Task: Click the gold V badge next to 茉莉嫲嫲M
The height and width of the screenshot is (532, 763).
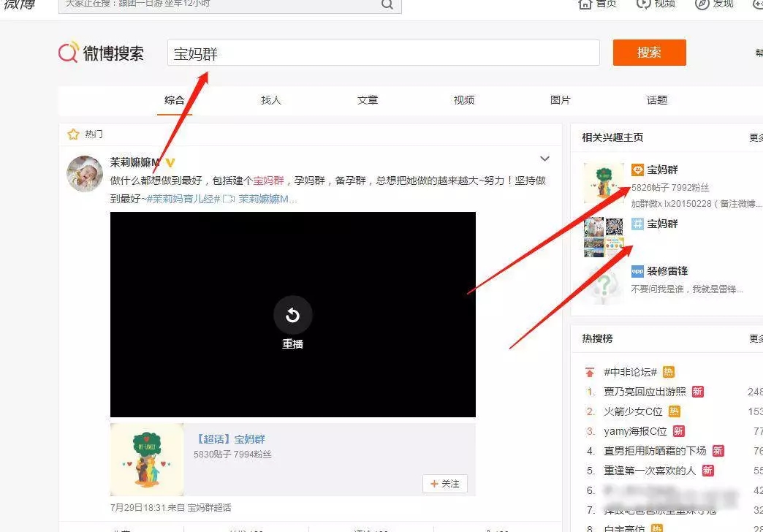Action: coord(170,162)
